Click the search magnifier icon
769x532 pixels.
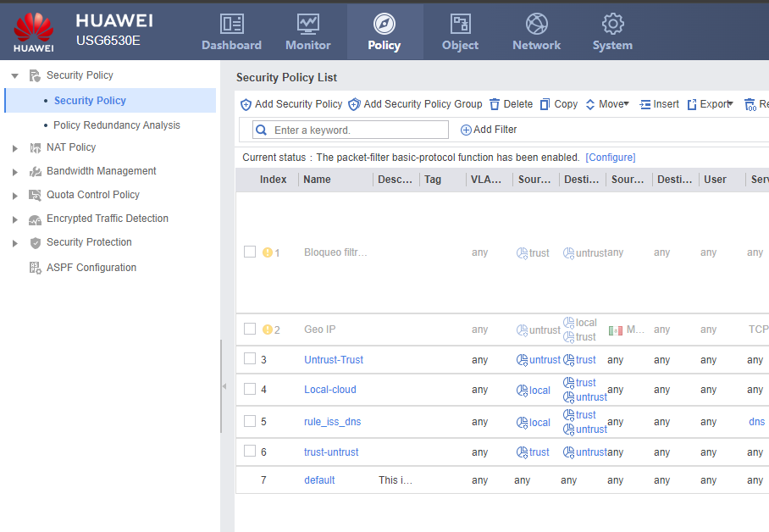pyautogui.click(x=262, y=130)
